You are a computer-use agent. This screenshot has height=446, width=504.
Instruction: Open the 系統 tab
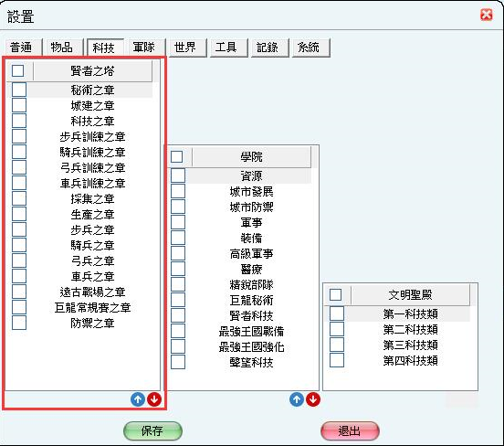(x=309, y=48)
